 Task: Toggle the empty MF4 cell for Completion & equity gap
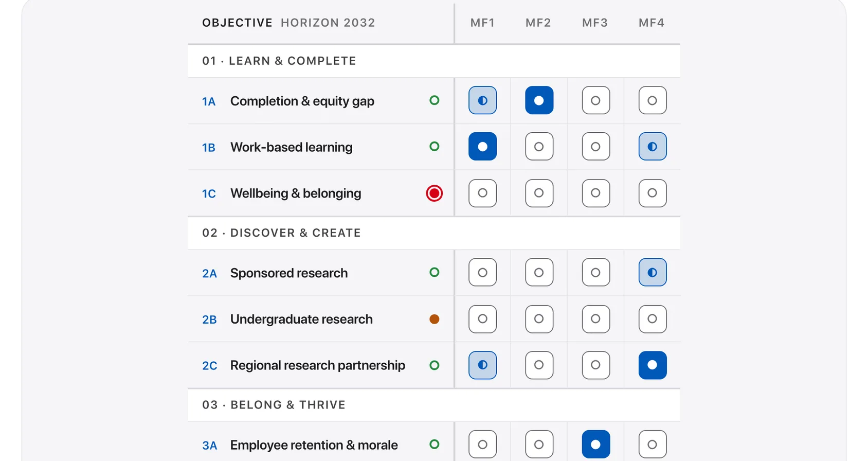(653, 100)
